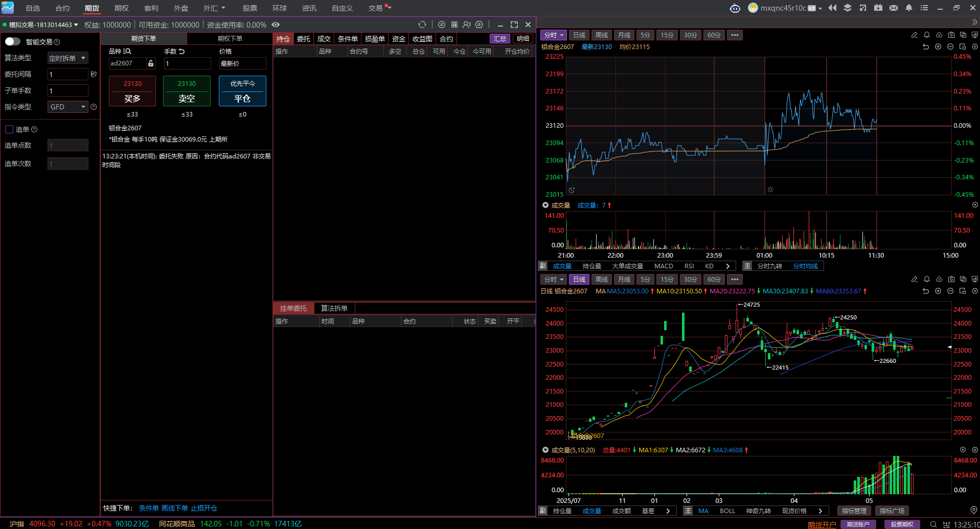Refresh the trading panel data
980x529 pixels.
tap(422, 25)
